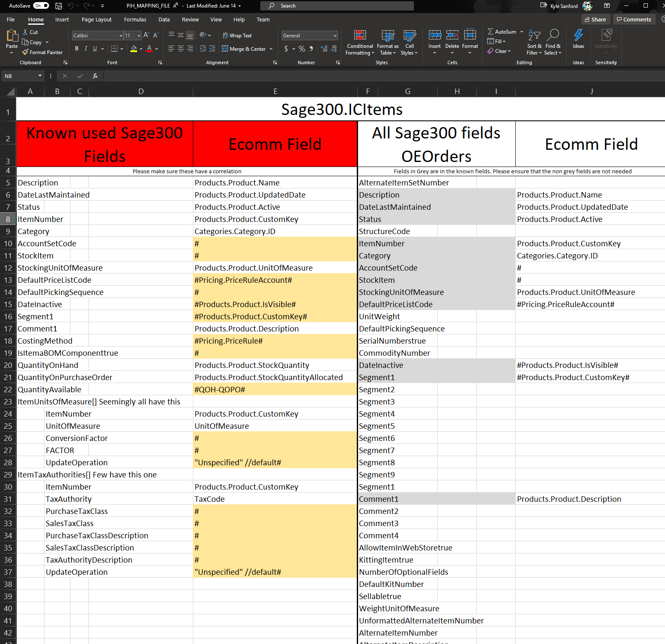Screen dimensions: 665x644
Task: Click the Format Painter tool
Action: [43, 52]
